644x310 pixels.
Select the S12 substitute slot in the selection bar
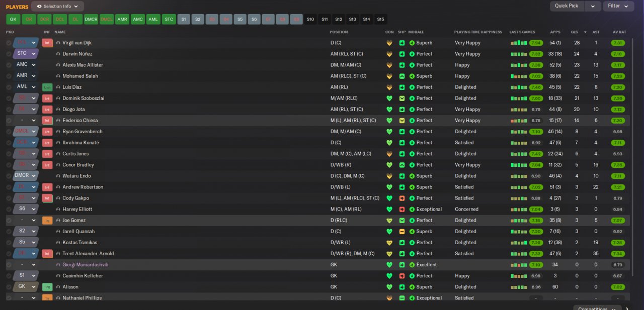click(x=339, y=20)
